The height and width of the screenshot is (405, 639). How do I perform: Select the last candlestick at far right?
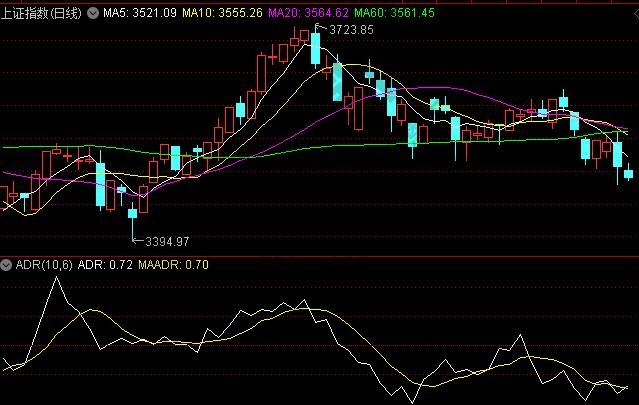point(628,174)
